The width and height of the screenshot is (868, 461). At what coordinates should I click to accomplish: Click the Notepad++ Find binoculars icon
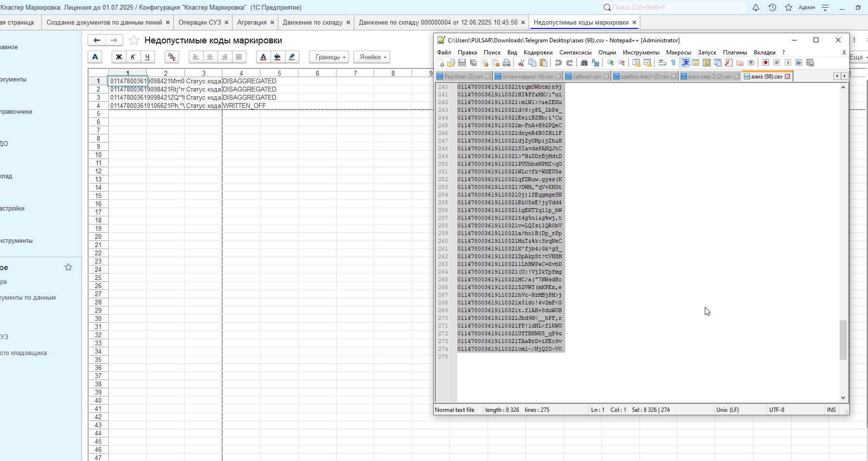[x=584, y=63]
